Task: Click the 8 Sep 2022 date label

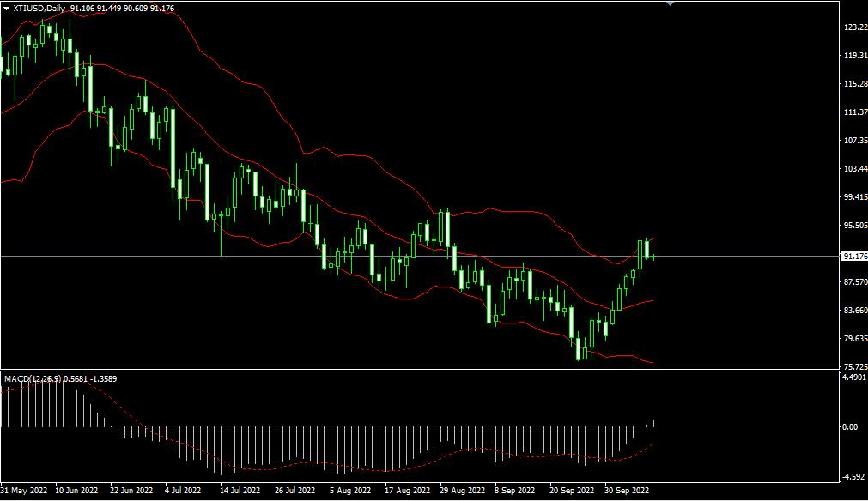Action: click(x=515, y=491)
